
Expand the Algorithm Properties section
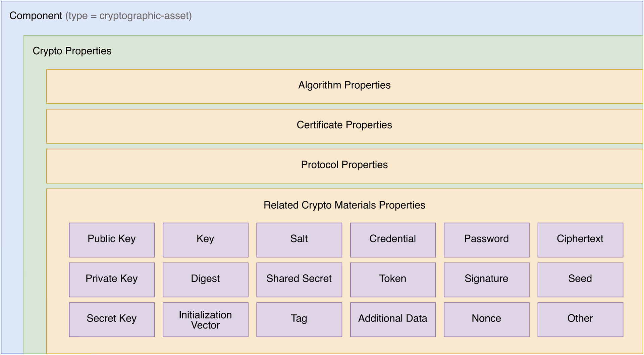pyautogui.click(x=344, y=86)
